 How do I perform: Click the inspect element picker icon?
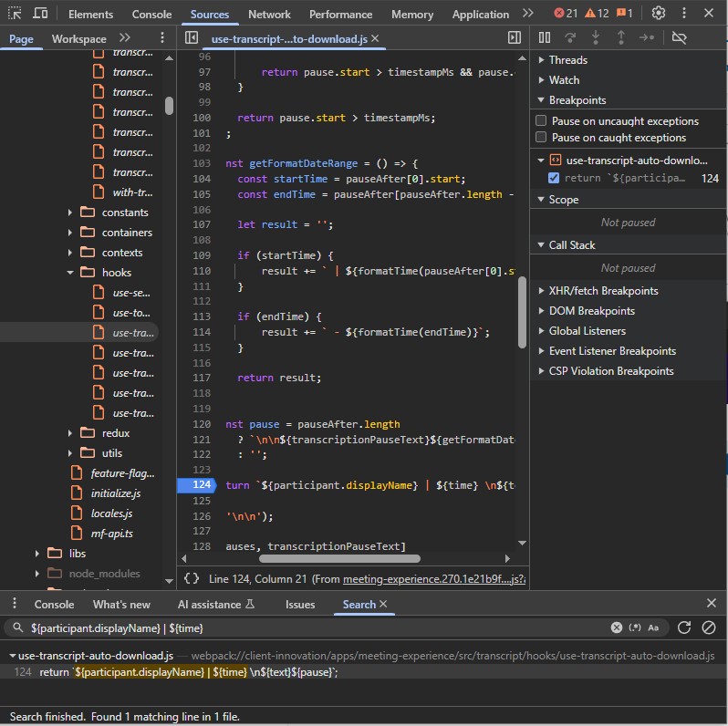(16, 14)
